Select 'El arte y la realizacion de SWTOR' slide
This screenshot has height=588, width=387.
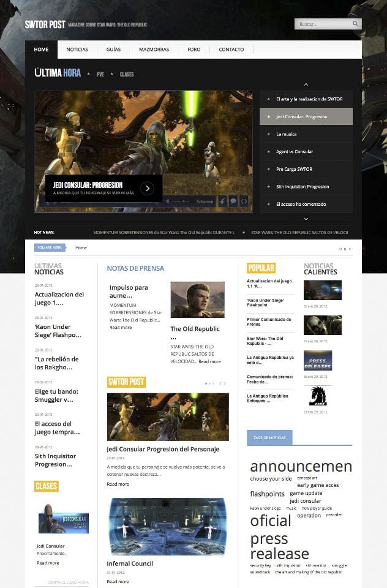(306, 99)
